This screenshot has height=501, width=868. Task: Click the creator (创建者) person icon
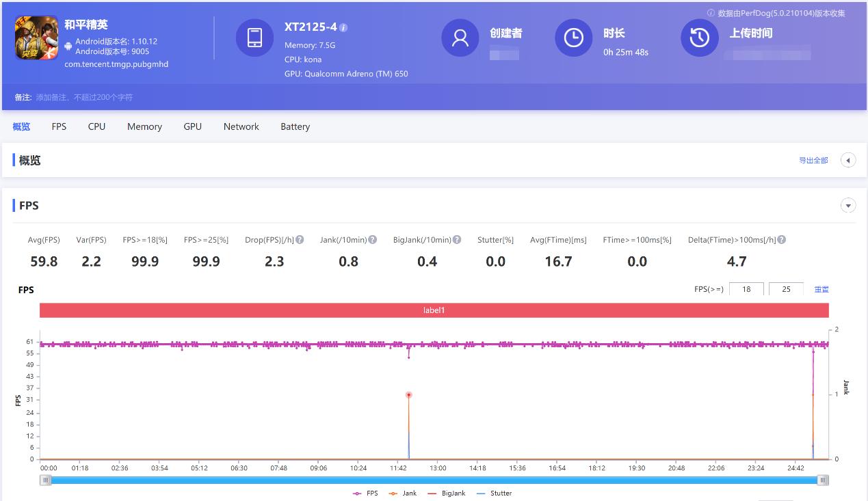[460, 38]
